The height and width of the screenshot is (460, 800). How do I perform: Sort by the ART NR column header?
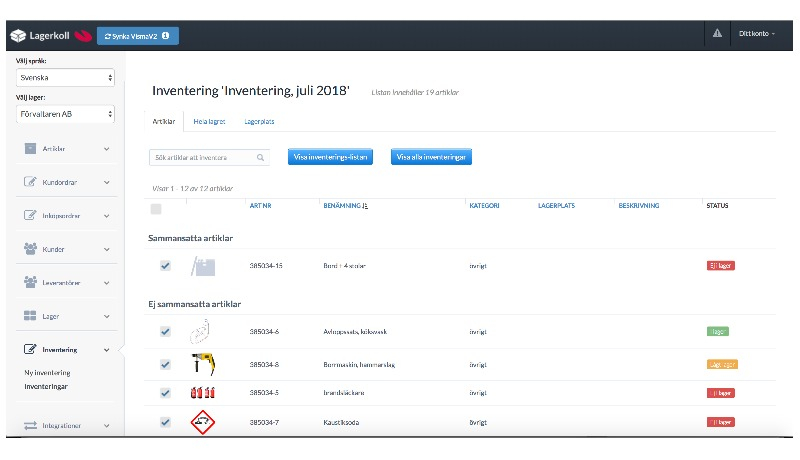pos(260,206)
